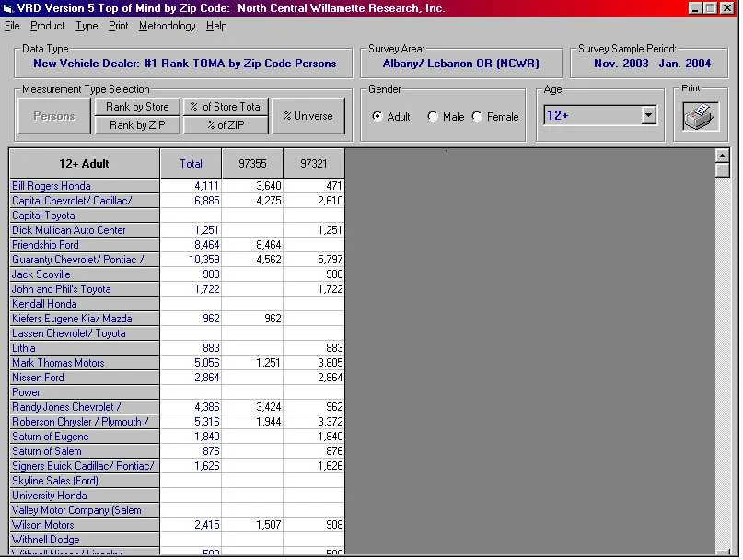Select the Female gender radio button
This screenshot has height=560, width=743.
point(477,116)
